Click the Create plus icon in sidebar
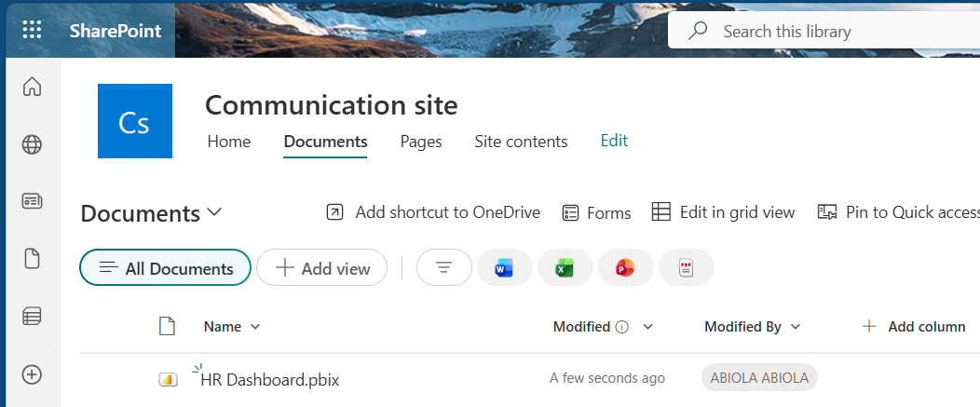 click(x=32, y=374)
